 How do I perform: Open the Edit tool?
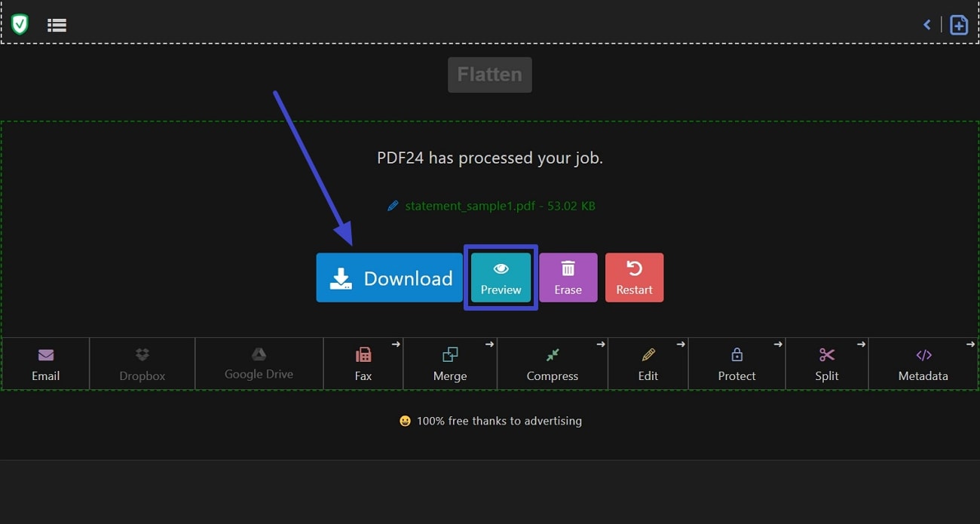click(648, 364)
